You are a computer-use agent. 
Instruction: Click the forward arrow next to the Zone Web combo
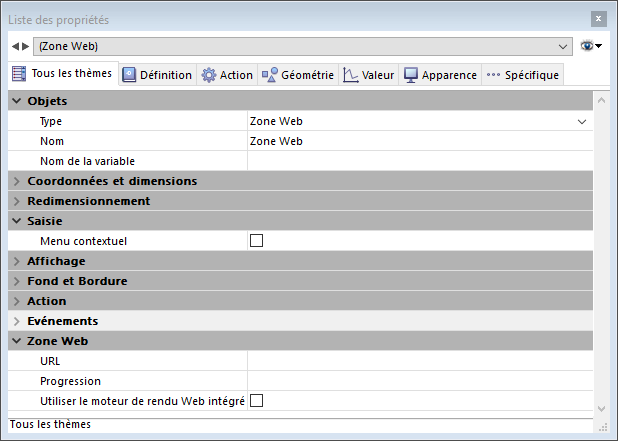click(x=26, y=46)
